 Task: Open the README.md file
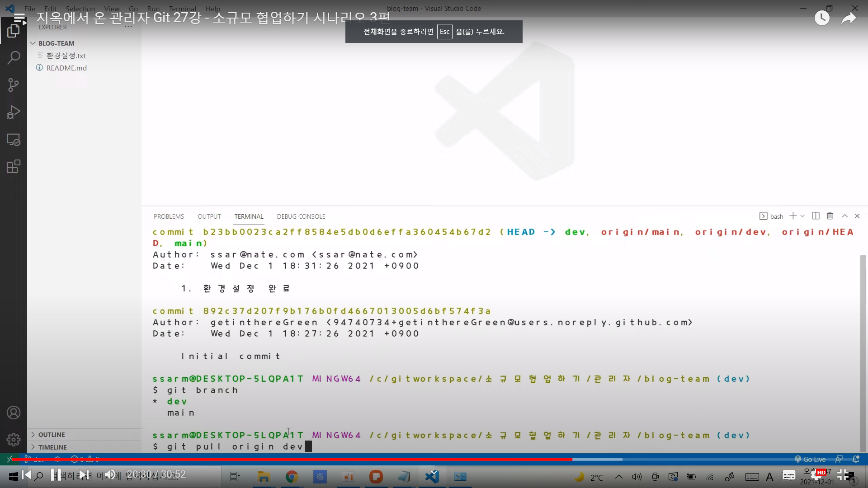[x=66, y=68]
